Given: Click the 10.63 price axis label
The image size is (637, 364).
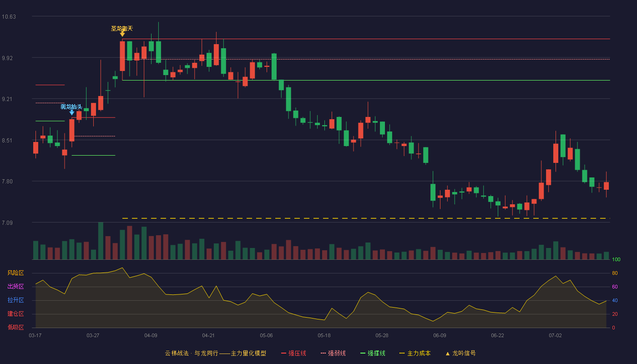Looking at the screenshot, I should pos(9,17).
